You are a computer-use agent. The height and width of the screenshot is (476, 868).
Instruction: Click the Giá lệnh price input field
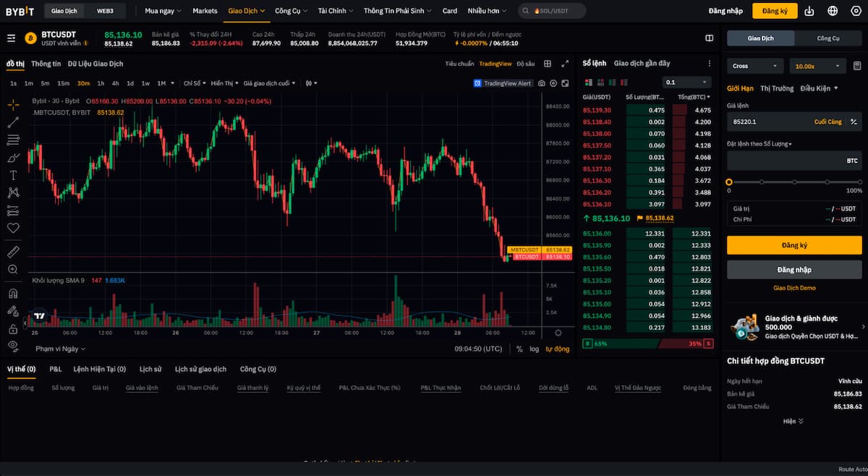coord(767,122)
